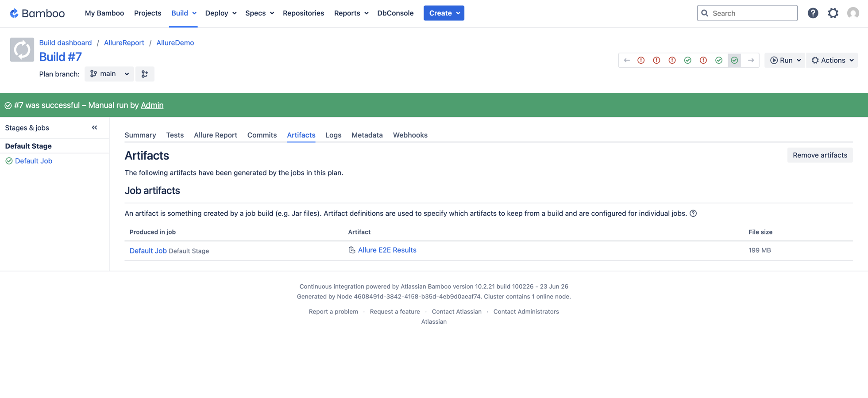Switch to the Allure Report tab
868x398 pixels.
(216, 135)
